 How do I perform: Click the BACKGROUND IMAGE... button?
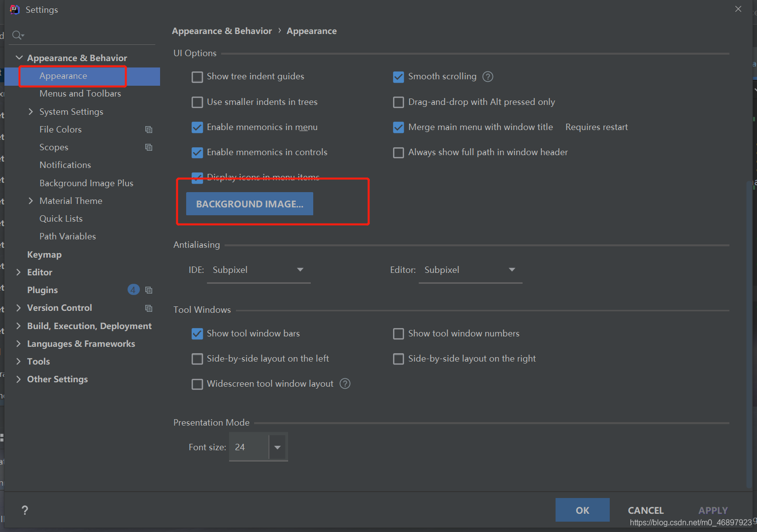click(x=250, y=204)
